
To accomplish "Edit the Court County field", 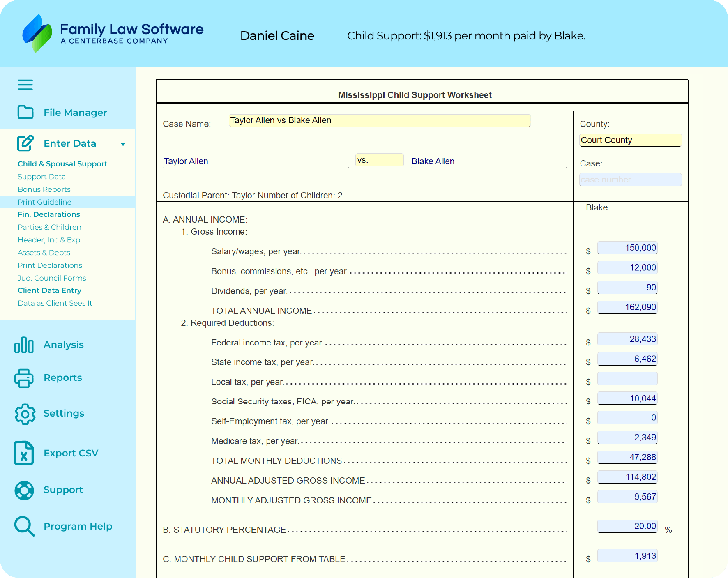I will click(630, 140).
